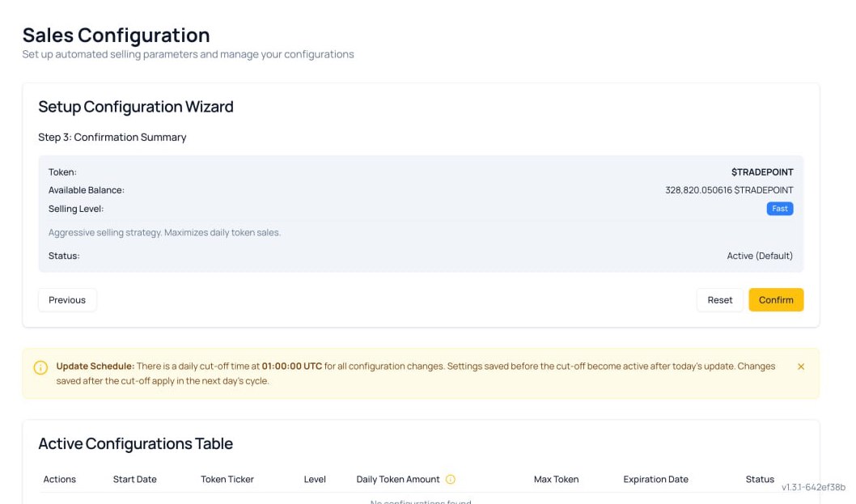Click the Active (Default) status value
The width and height of the screenshot is (856, 504).
[x=760, y=256]
